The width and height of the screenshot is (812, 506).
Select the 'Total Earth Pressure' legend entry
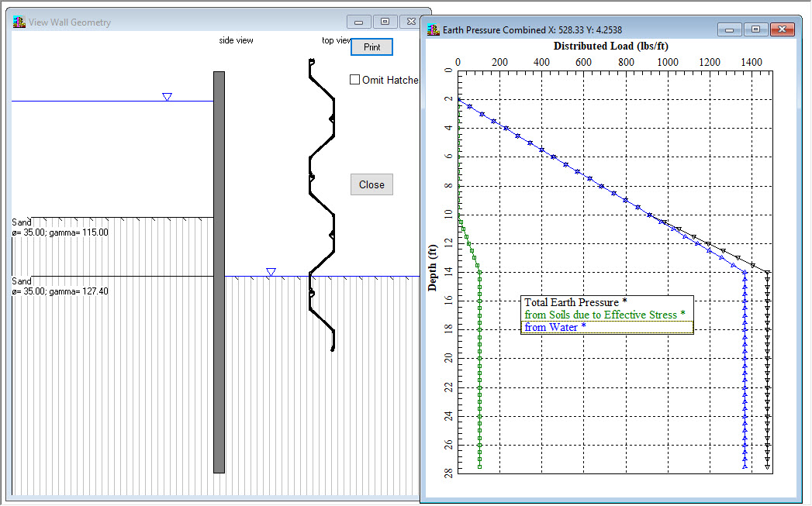point(575,302)
